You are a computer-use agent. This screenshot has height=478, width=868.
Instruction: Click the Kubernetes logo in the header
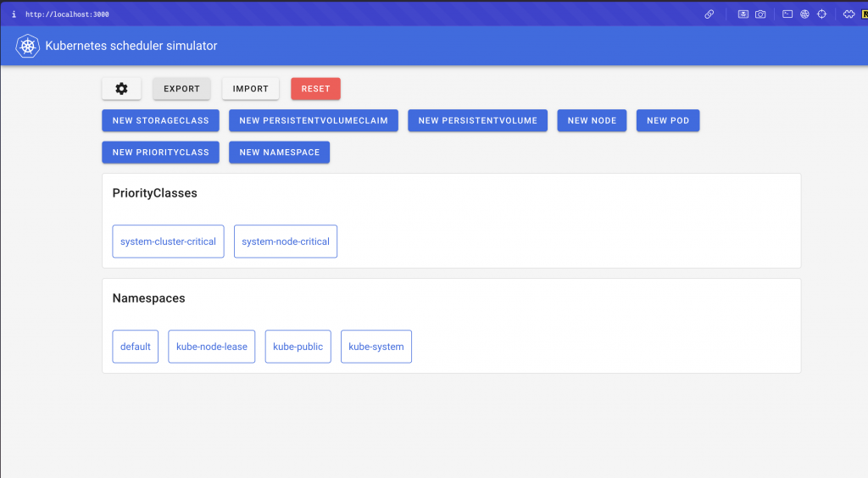pos(27,46)
